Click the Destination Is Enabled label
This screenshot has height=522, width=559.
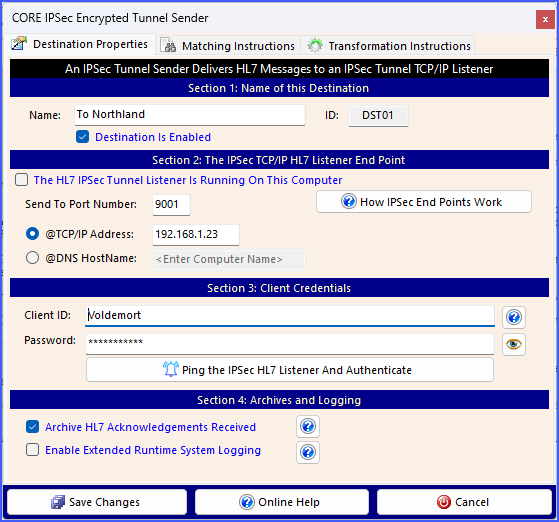[153, 137]
